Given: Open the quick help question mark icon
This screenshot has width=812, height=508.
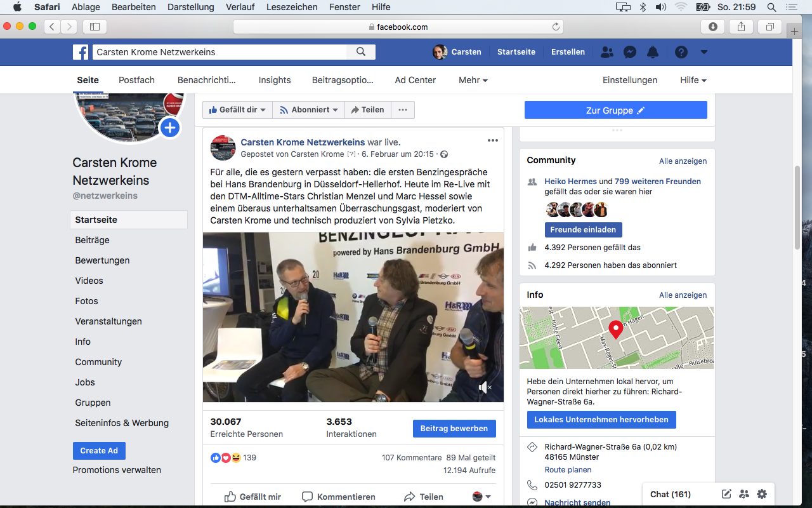Looking at the screenshot, I should pyautogui.click(x=681, y=52).
